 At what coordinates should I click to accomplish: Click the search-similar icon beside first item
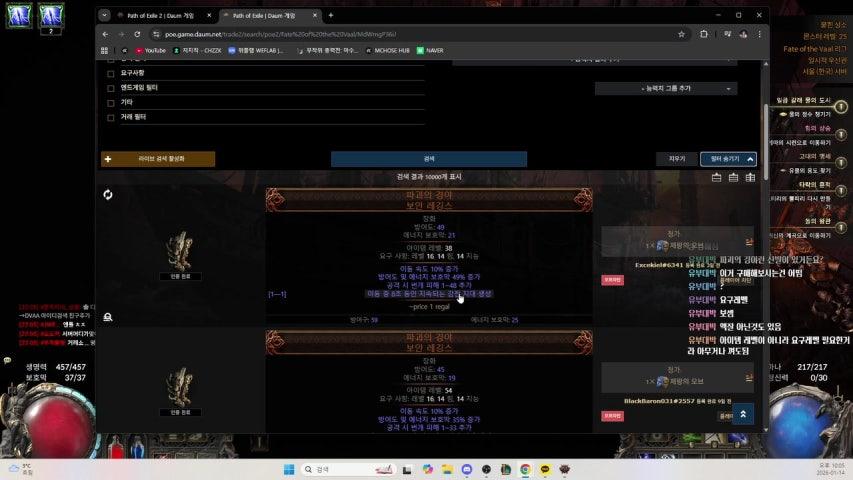[108, 317]
